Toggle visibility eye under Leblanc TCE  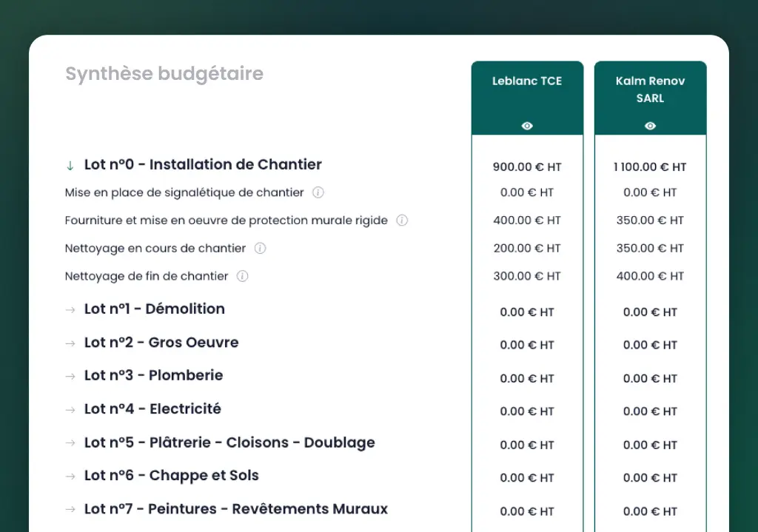527,126
